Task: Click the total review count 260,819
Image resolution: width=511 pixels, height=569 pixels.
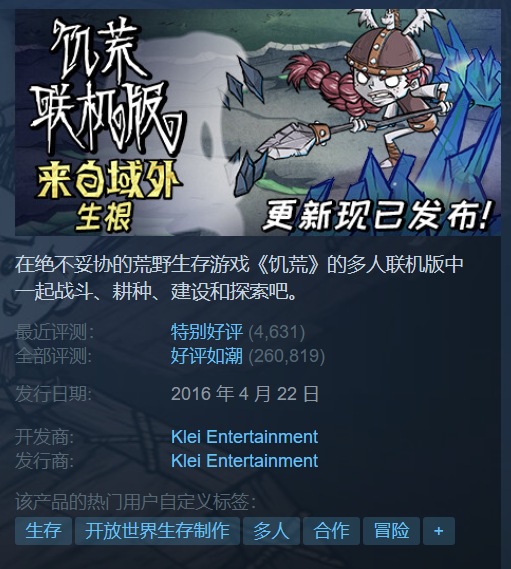Action: pos(287,356)
